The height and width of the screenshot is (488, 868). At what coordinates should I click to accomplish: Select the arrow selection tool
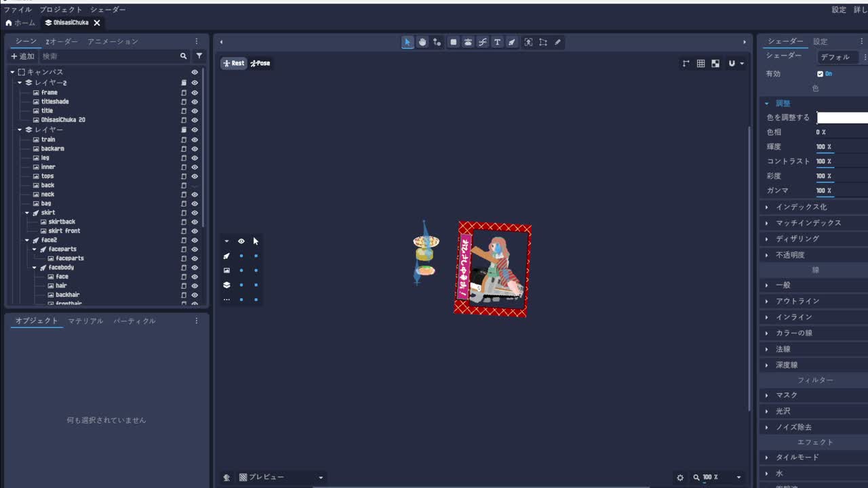pos(408,42)
